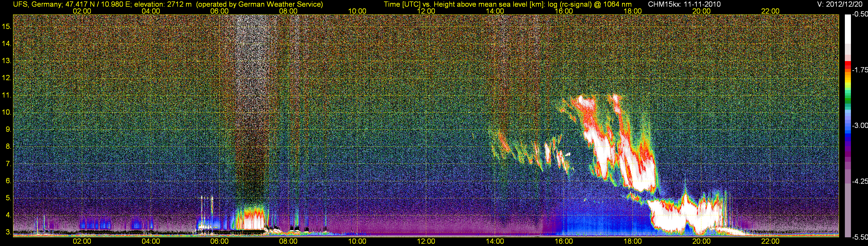Click the "7." height axis label
The image size is (868, 246).
click(x=9, y=164)
